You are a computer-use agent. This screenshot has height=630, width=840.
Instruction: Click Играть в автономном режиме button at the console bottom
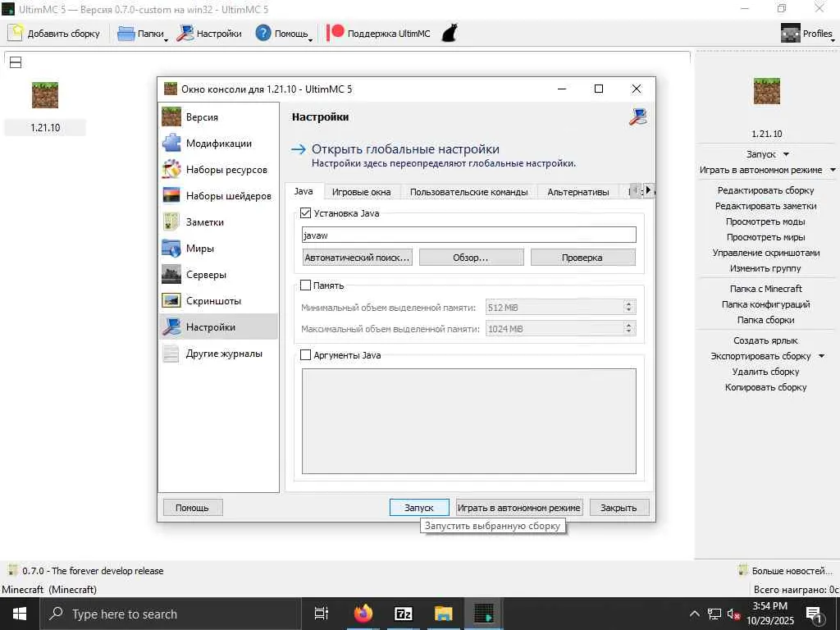[x=519, y=507]
